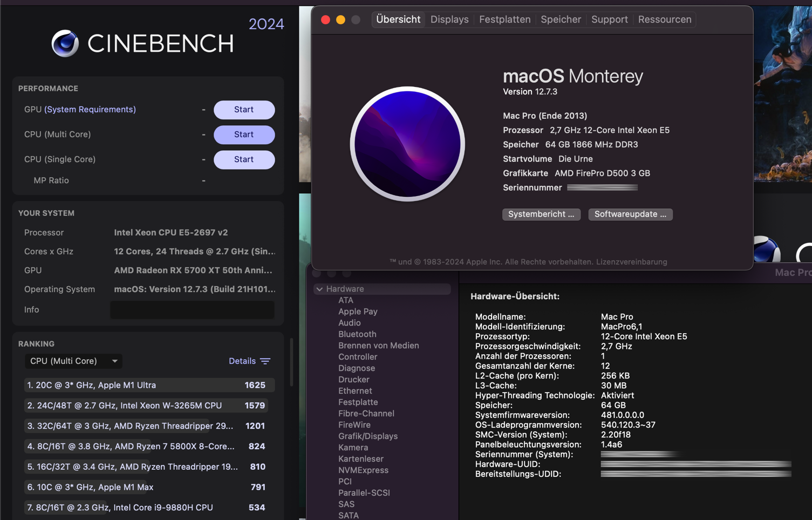Screen dimensions: 812x520
Task: Click the Operating System macOS version value
Action: [194, 289]
